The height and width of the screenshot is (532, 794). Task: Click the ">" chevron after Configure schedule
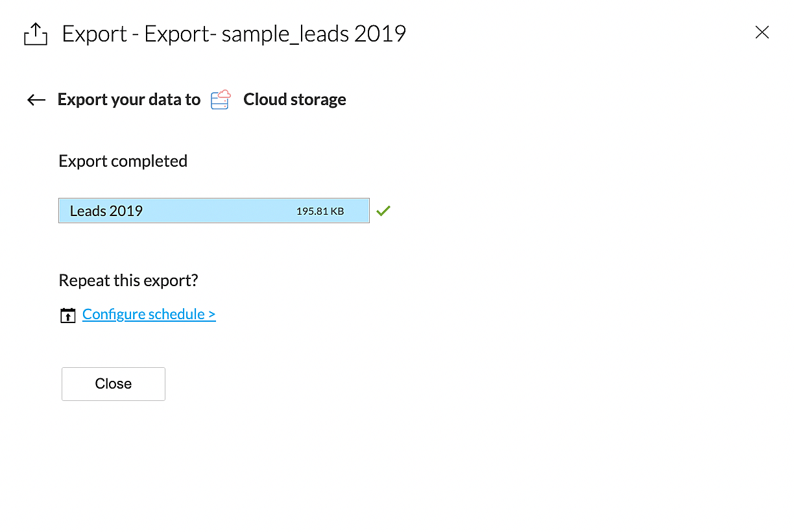pyautogui.click(x=211, y=315)
